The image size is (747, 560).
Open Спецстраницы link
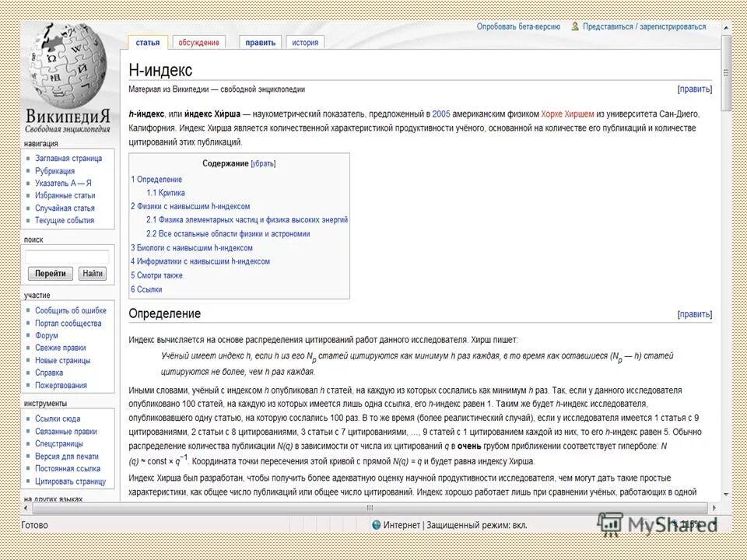point(58,444)
